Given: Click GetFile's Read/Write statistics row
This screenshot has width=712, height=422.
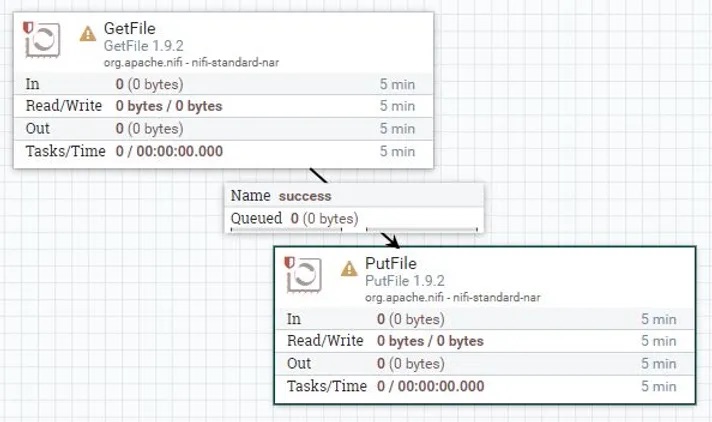Looking at the screenshot, I should click(x=223, y=106).
